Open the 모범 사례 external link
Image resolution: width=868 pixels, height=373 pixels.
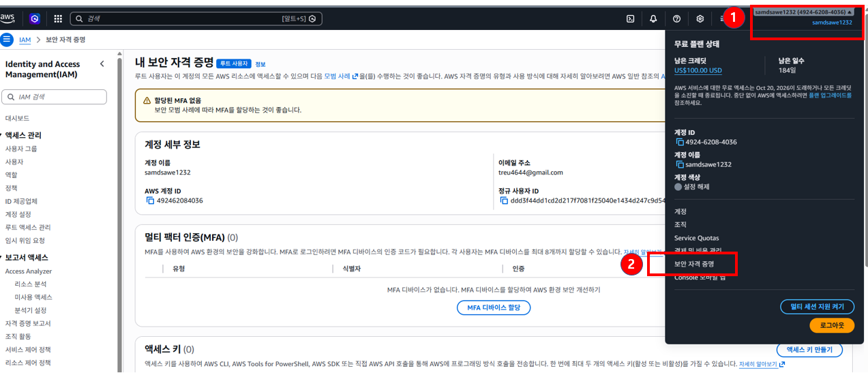341,76
